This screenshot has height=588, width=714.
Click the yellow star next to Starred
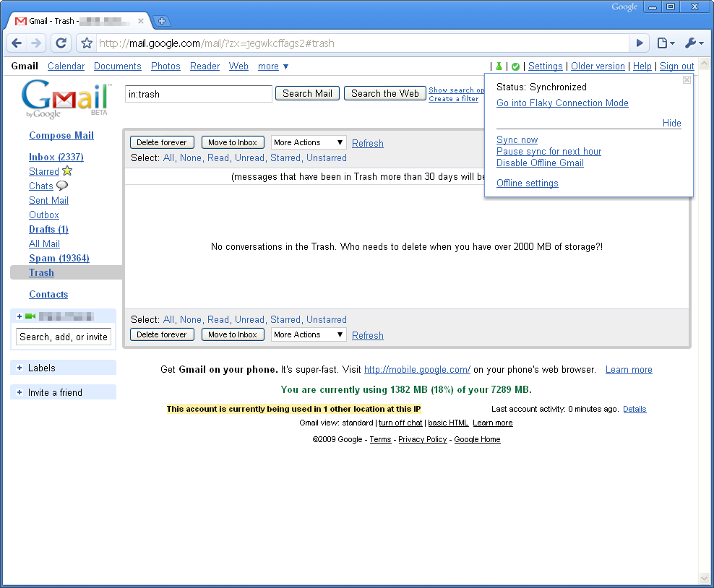click(x=67, y=171)
